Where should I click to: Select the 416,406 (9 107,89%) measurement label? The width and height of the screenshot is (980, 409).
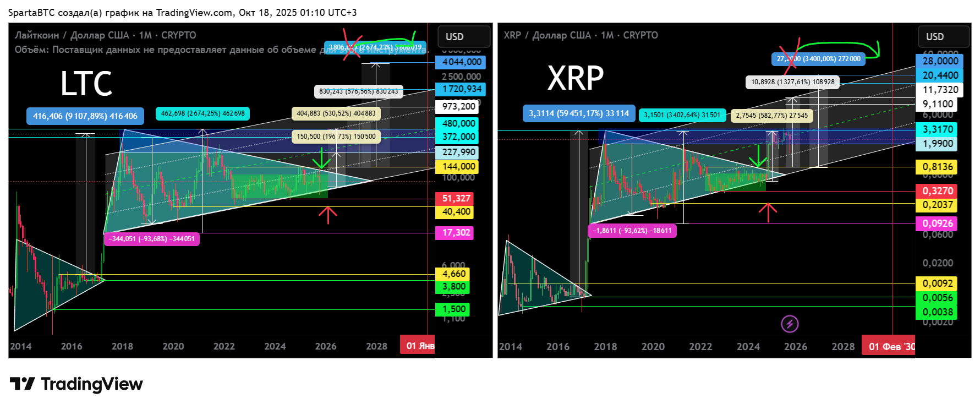coord(85,116)
